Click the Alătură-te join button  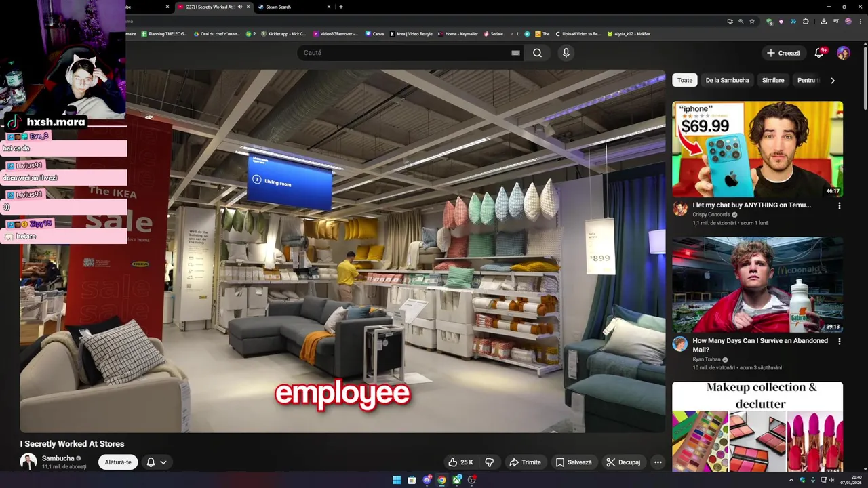(x=118, y=462)
